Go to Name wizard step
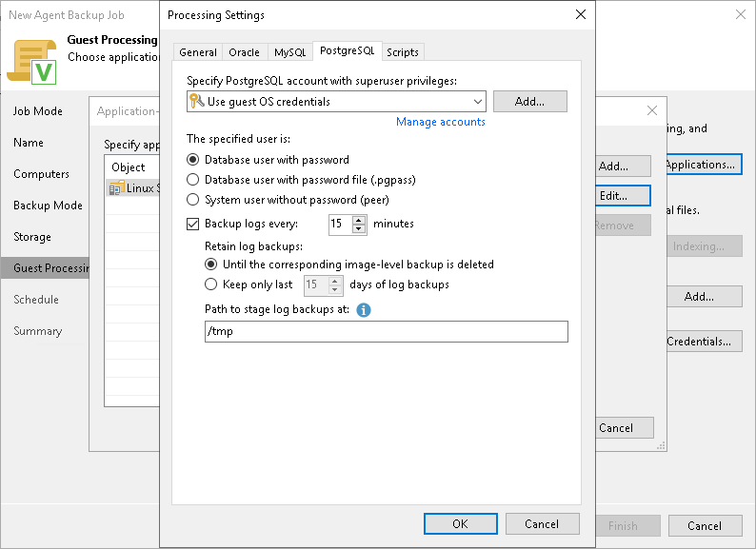 pos(29,143)
